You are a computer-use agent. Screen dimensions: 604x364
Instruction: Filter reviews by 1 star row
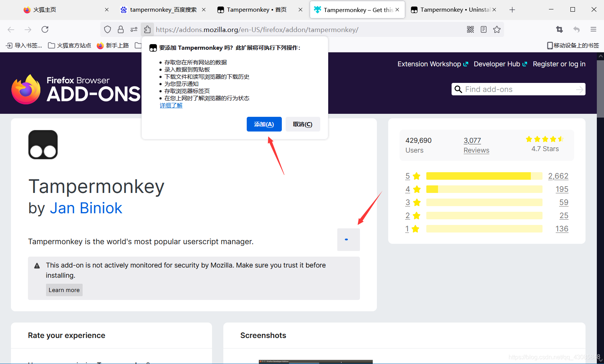[x=487, y=229]
